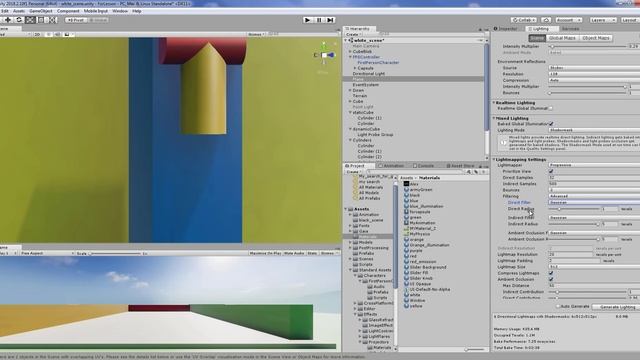Start Play mode with the Play button
Image resolution: width=640 pixels, height=360 pixels.
[x=307, y=20]
